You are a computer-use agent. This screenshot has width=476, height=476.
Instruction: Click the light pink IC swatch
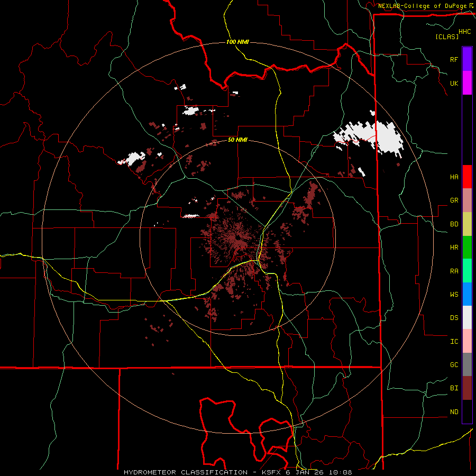click(x=467, y=341)
